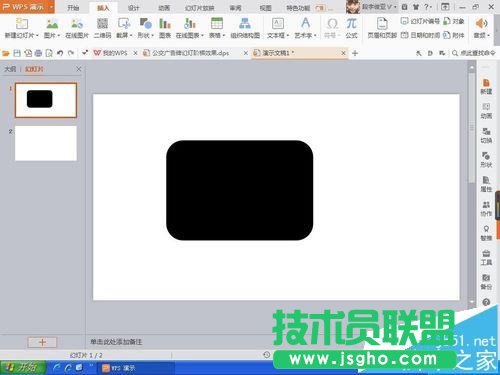Save document with the floppy icon
This screenshot has height=375, width=500.
[x=17, y=53]
